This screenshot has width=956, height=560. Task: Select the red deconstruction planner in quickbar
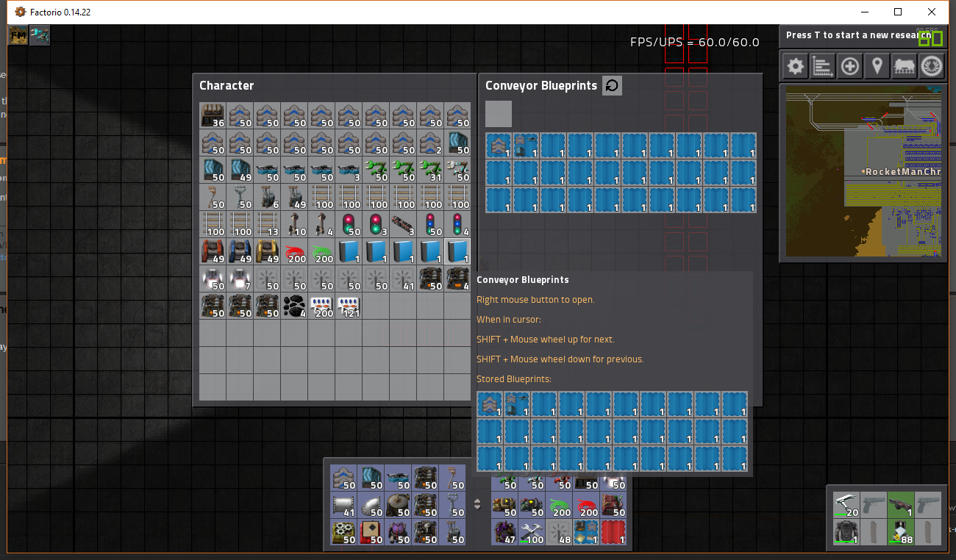pyautogui.click(x=614, y=532)
